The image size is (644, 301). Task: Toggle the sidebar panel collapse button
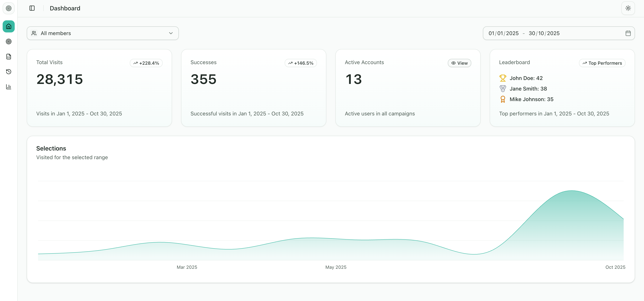pos(32,8)
